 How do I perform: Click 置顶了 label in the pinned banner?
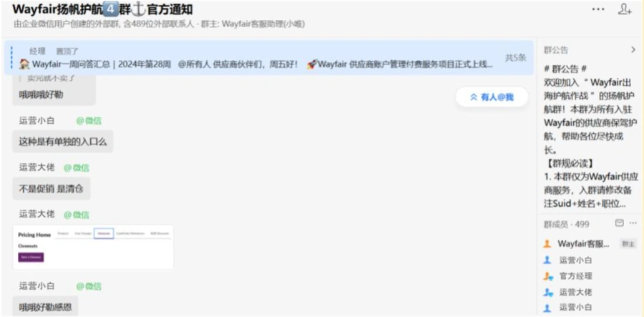(67, 52)
